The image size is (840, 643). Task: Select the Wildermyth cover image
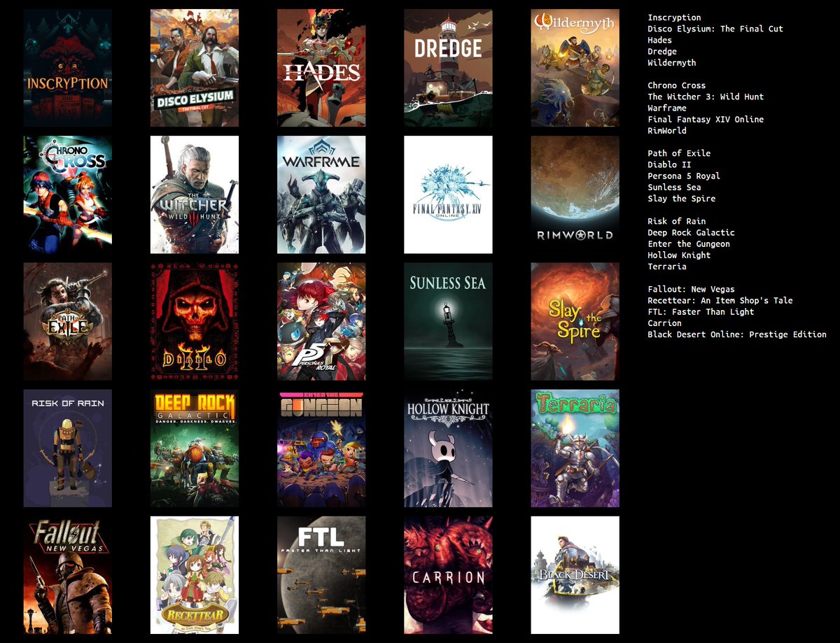click(x=575, y=68)
